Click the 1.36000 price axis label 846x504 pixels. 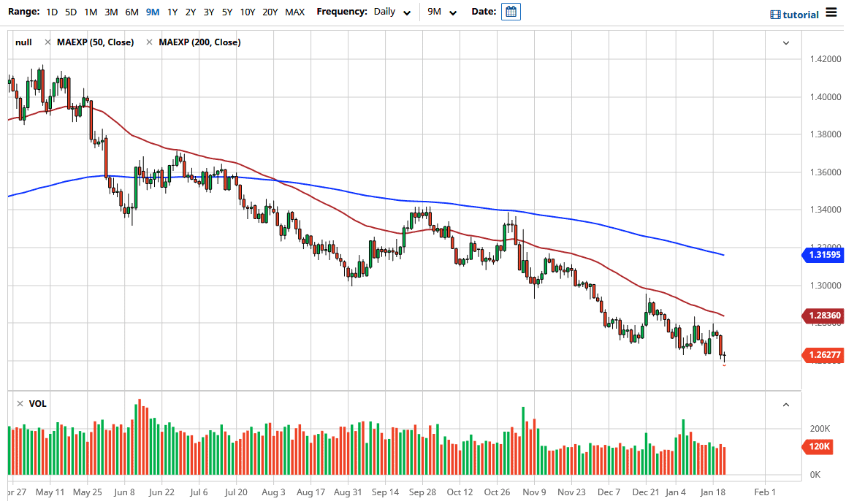click(826, 172)
